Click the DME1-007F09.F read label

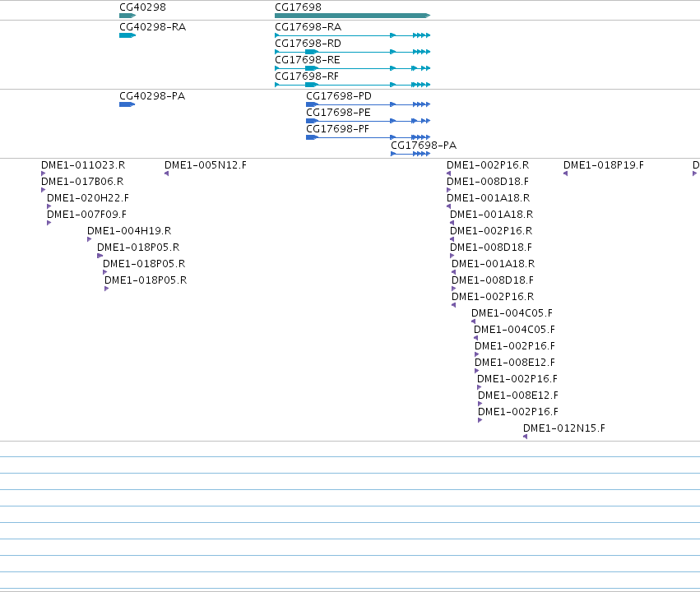point(86,215)
